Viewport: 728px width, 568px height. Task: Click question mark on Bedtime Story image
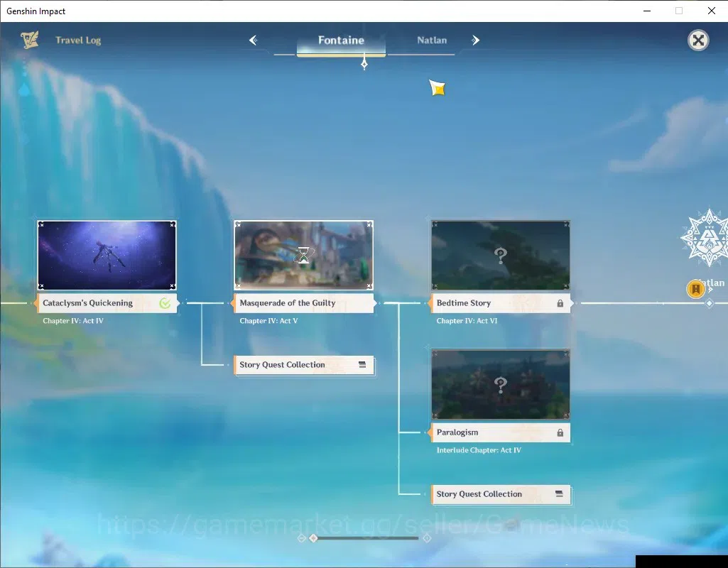coord(501,255)
